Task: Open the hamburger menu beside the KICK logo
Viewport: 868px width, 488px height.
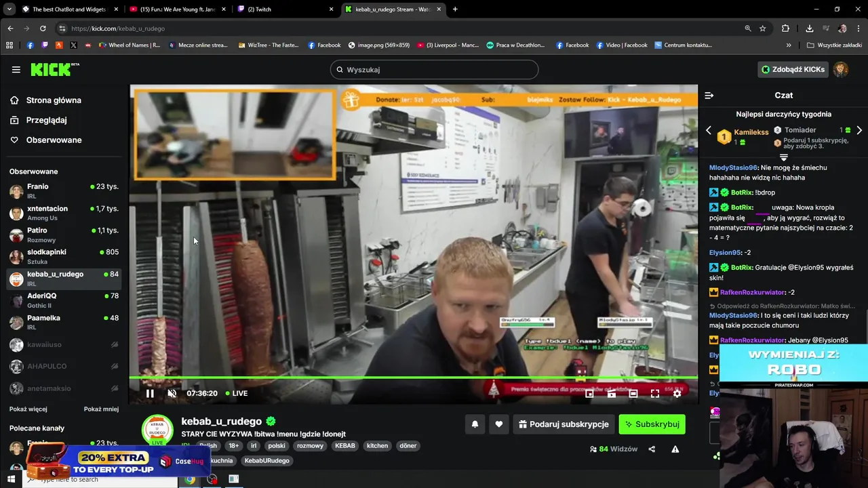Action: [16, 69]
